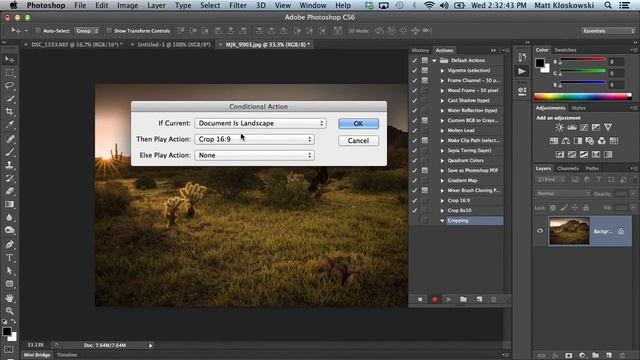Select the Move tool in the toolbox
This screenshot has height=360, width=640.
9,60
